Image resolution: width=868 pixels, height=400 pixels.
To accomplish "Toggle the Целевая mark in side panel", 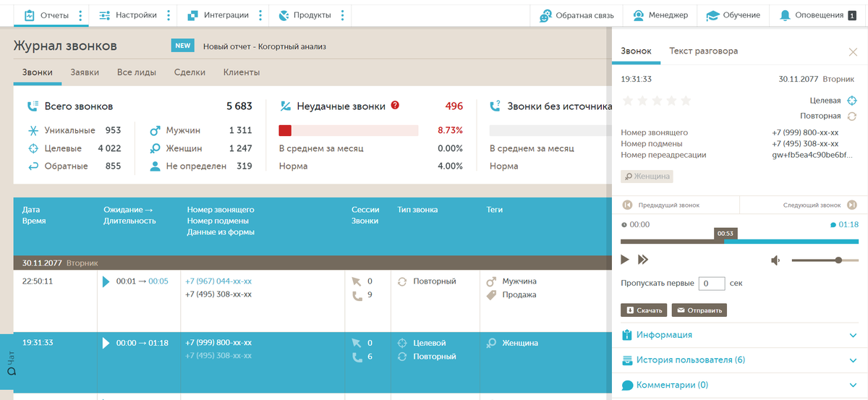I will [x=852, y=101].
